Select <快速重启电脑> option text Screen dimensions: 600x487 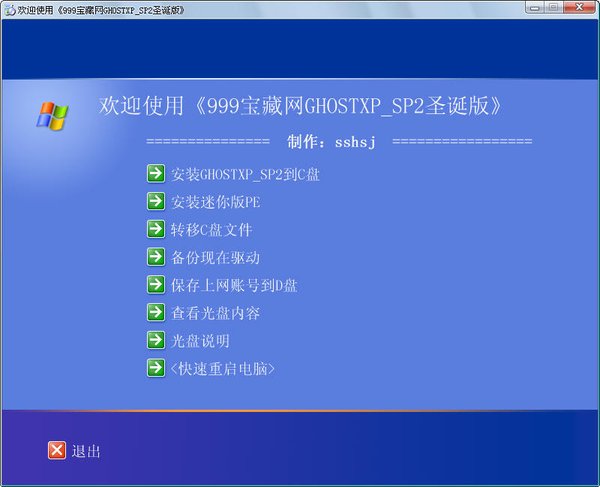[223, 369]
